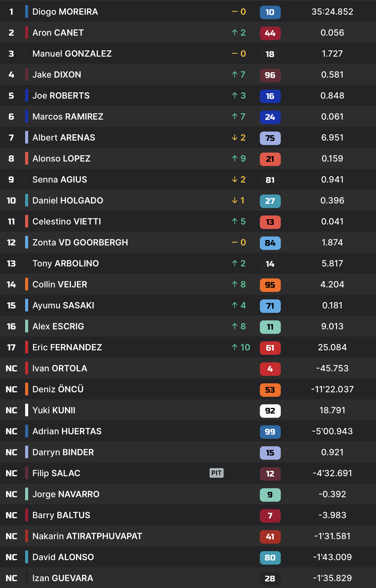Select rider name Joe Roberts

pos(61,96)
